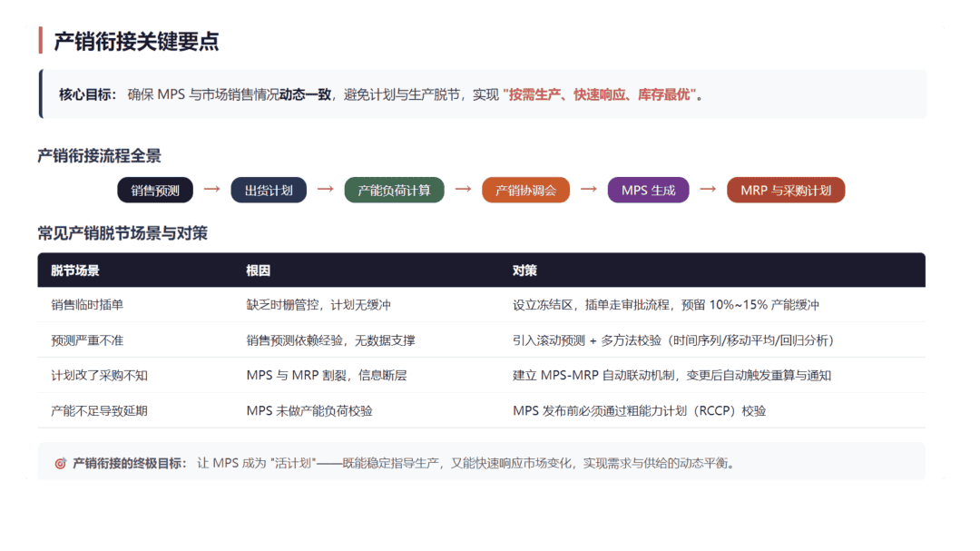Click the 出货计划 flow step pill
980x551 pixels.
tap(269, 190)
